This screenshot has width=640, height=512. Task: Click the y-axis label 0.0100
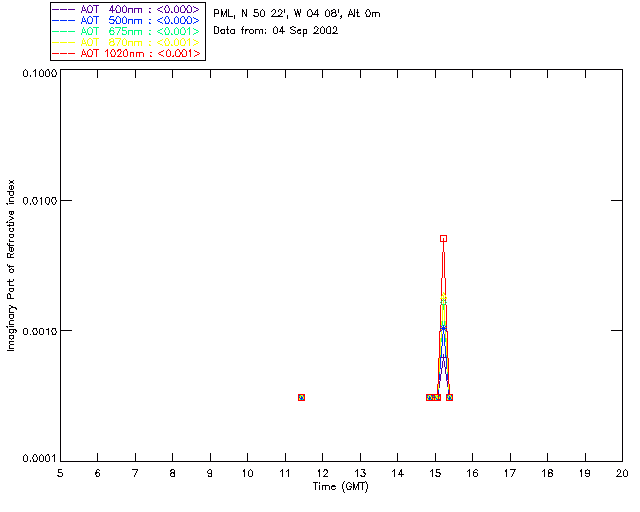pyautogui.click(x=39, y=201)
